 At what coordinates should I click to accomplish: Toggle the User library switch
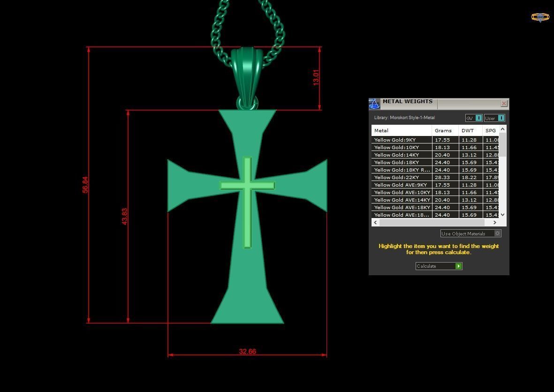tap(494, 118)
